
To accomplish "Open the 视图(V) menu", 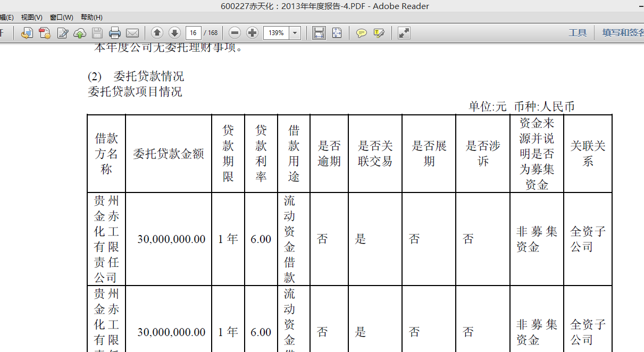I will click(x=31, y=18).
